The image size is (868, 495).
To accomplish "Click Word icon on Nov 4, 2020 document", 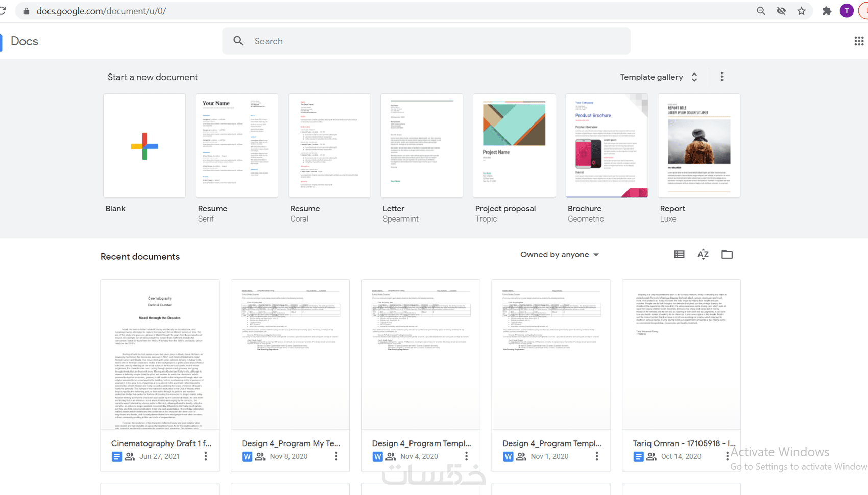I will (377, 457).
